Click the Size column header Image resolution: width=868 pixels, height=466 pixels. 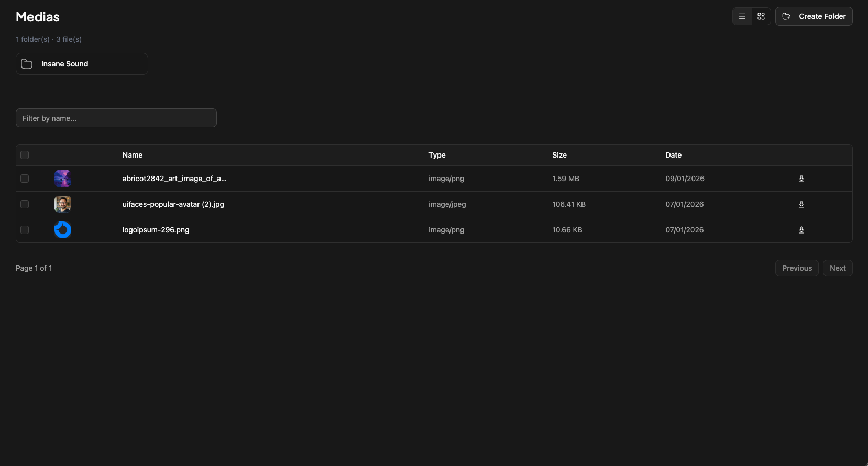coord(559,155)
